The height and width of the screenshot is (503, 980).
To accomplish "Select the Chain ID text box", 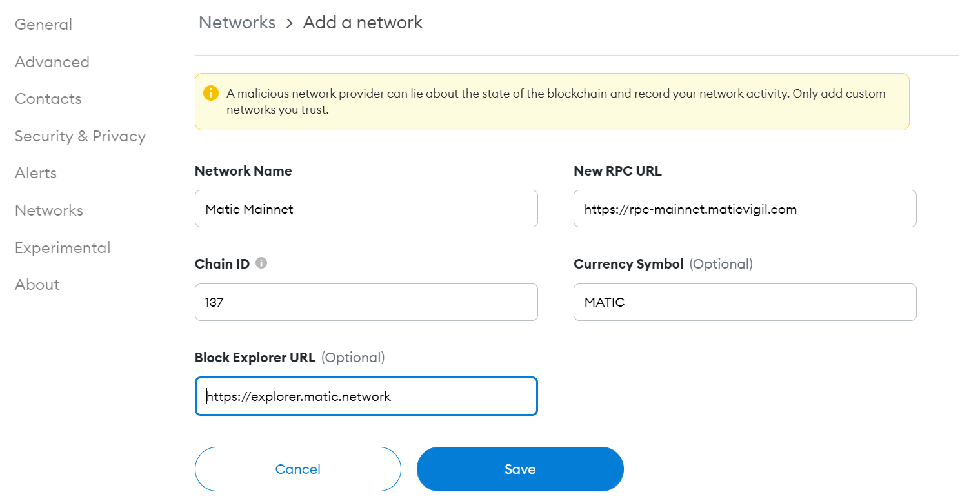I will tap(366, 302).
